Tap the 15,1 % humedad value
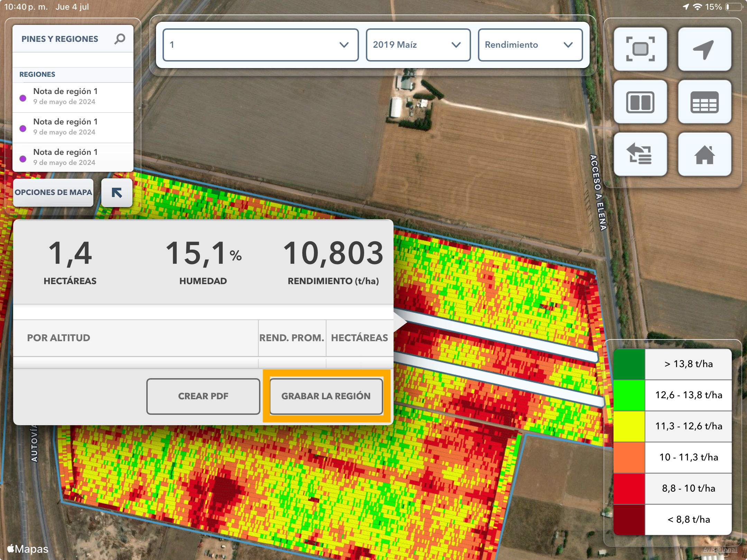The height and width of the screenshot is (560, 747). click(x=203, y=253)
